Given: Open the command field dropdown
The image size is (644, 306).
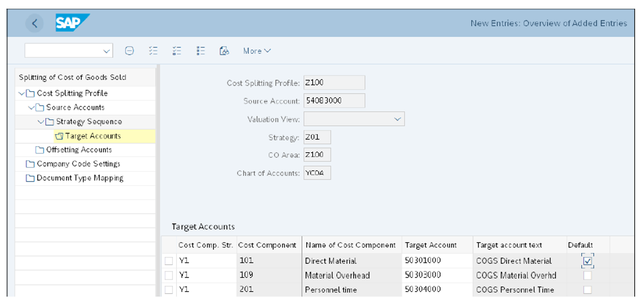Looking at the screenshot, I should click(106, 51).
